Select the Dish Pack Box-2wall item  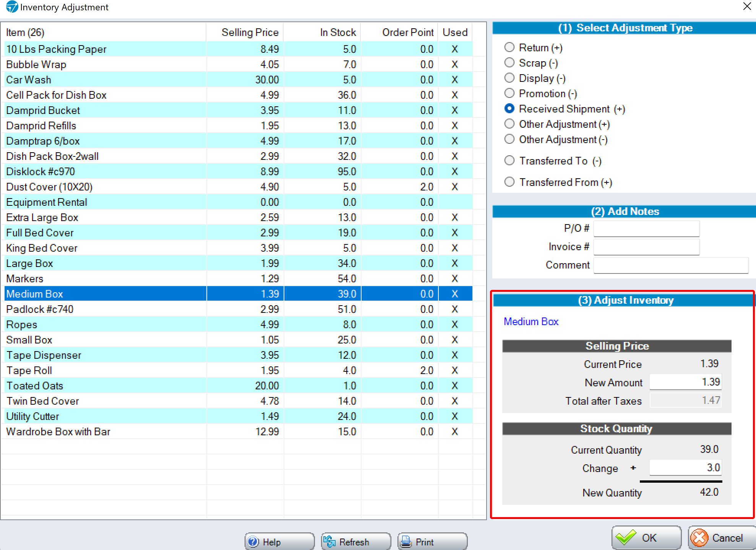(x=238, y=156)
